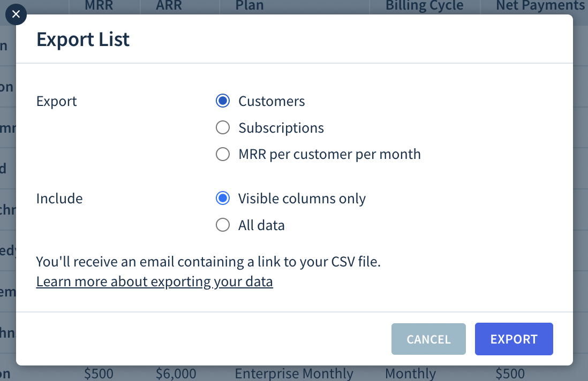Click the $6,000 ARR cell

point(176,374)
